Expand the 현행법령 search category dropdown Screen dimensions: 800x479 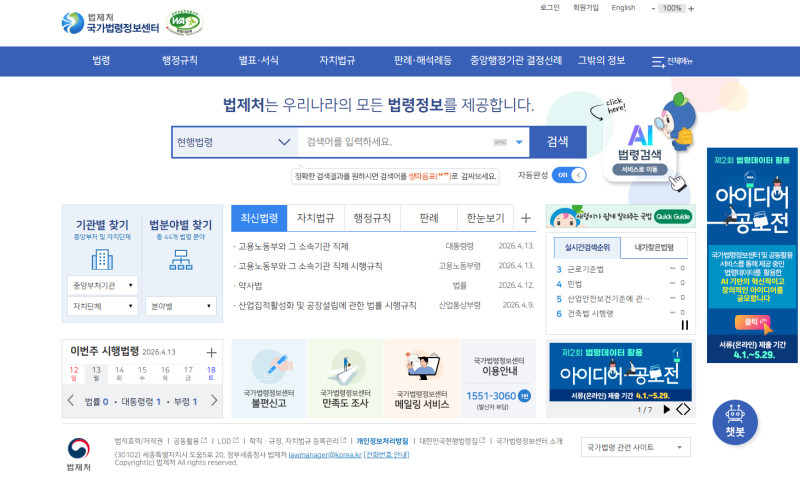click(235, 142)
